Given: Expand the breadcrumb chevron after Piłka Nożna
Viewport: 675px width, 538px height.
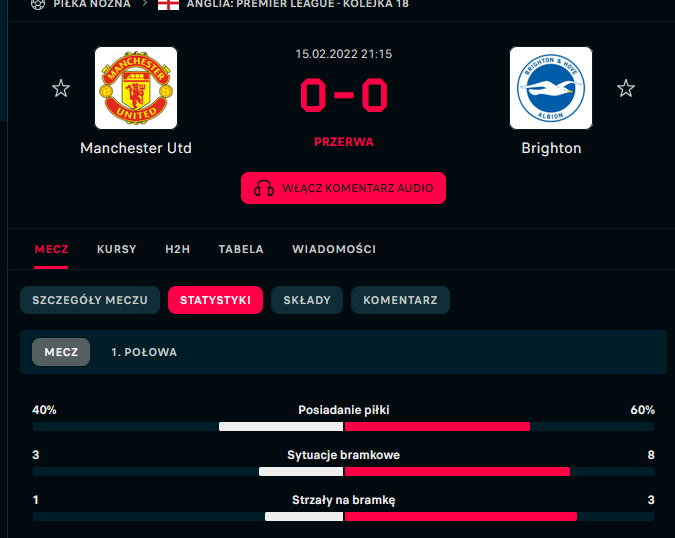Looking at the screenshot, I should coord(145,4).
